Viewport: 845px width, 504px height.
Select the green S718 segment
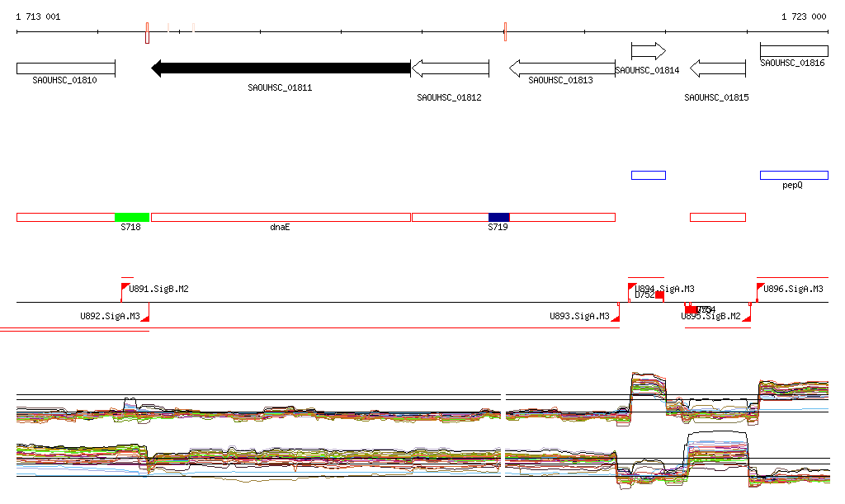tap(132, 218)
